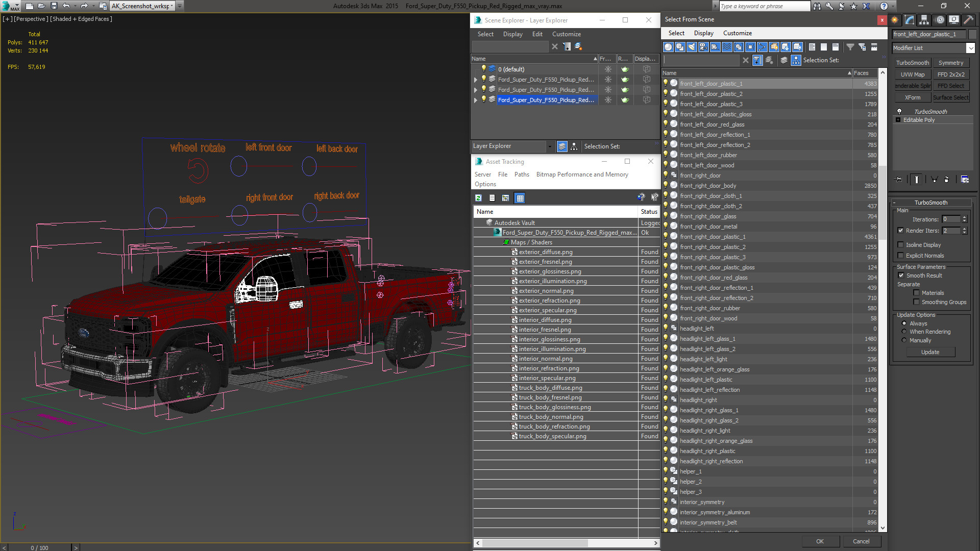Toggle Display Lights filter icon
This screenshot has height=551, width=980.
(x=692, y=47)
